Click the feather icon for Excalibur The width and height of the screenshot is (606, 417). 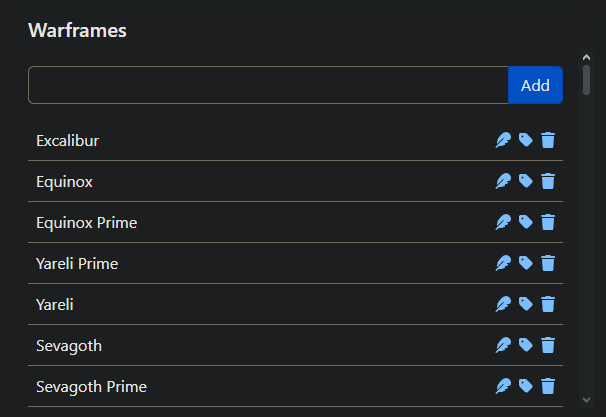tap(503, 140)
